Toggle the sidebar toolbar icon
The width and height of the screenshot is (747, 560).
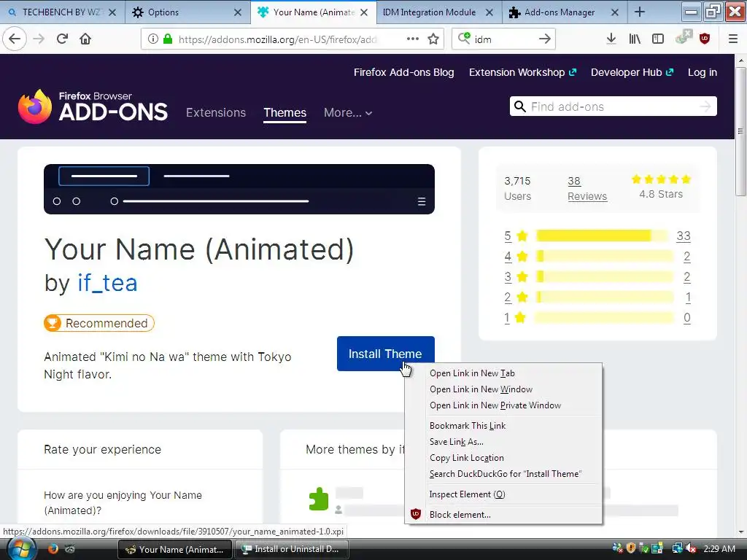click(x=658, y=39)
